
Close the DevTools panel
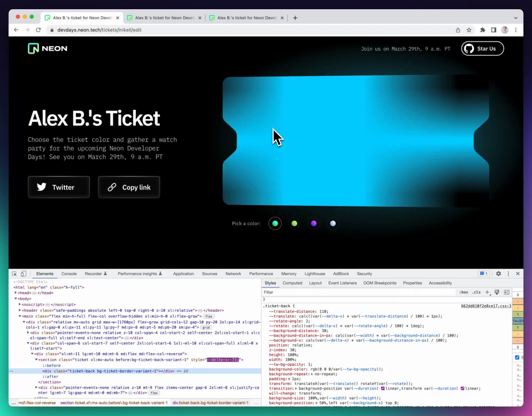point(518,273)
